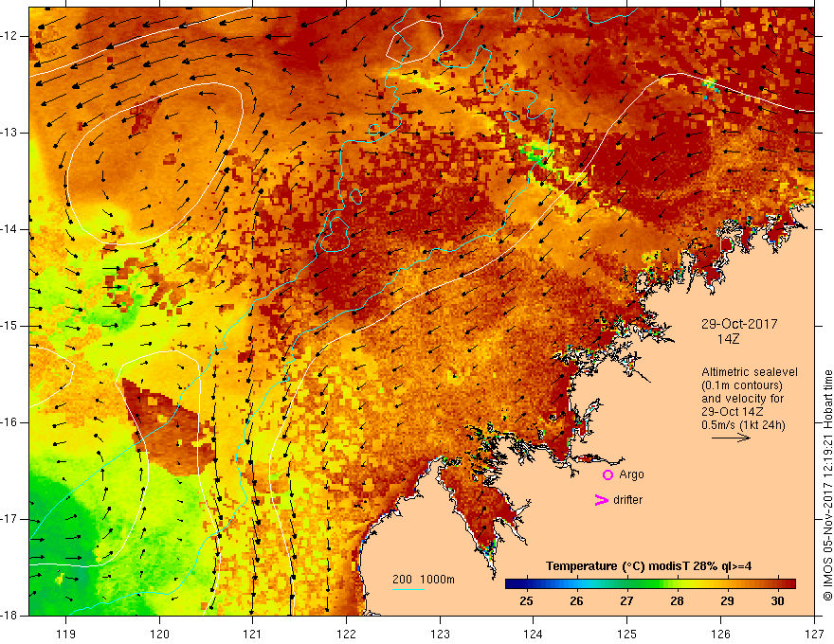
Task: Click the '200' depth contour label
Action: click(x=402, y=580)
